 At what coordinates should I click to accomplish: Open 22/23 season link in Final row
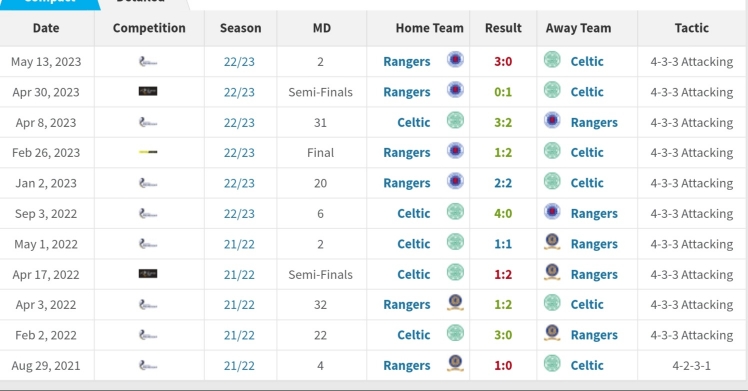(239, 153)
